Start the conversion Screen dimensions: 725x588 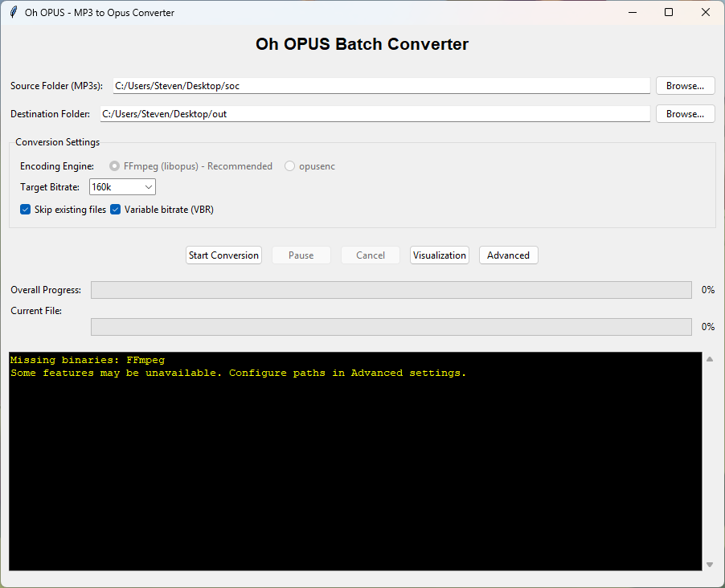click(x=223, y=255)
